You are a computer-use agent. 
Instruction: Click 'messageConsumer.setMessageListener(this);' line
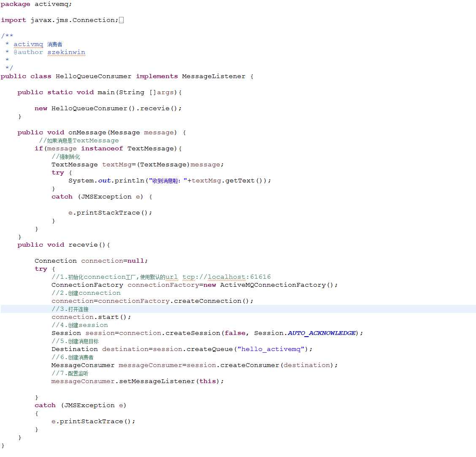(x=138, y=381)
